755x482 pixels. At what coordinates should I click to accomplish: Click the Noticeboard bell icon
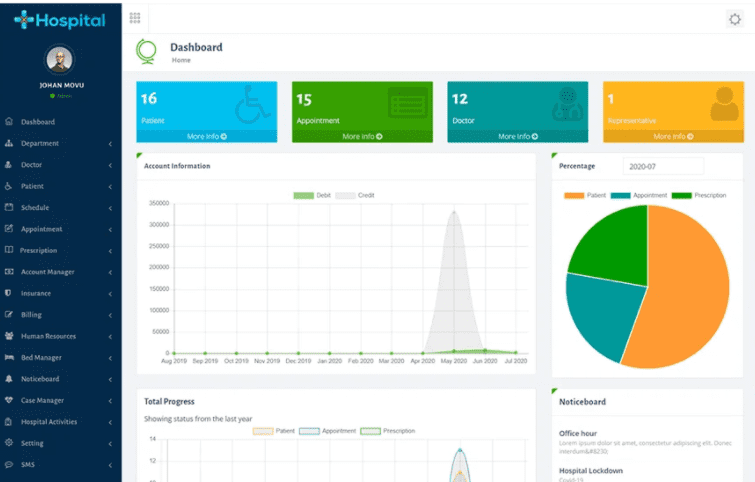click(9, 378)
